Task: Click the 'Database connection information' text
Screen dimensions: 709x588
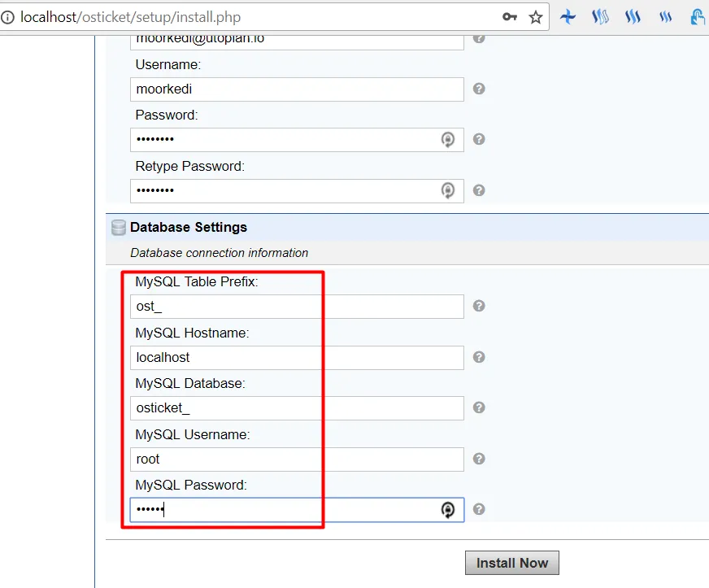Action: pyautogui.click(x=220, y=253)
